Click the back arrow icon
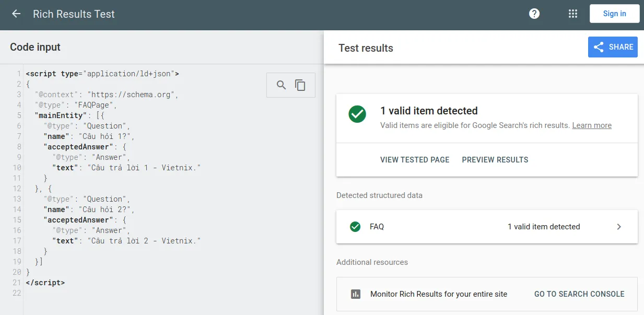Image resolution: width=644 pixels, height=315 pixels. pos(16,14)
